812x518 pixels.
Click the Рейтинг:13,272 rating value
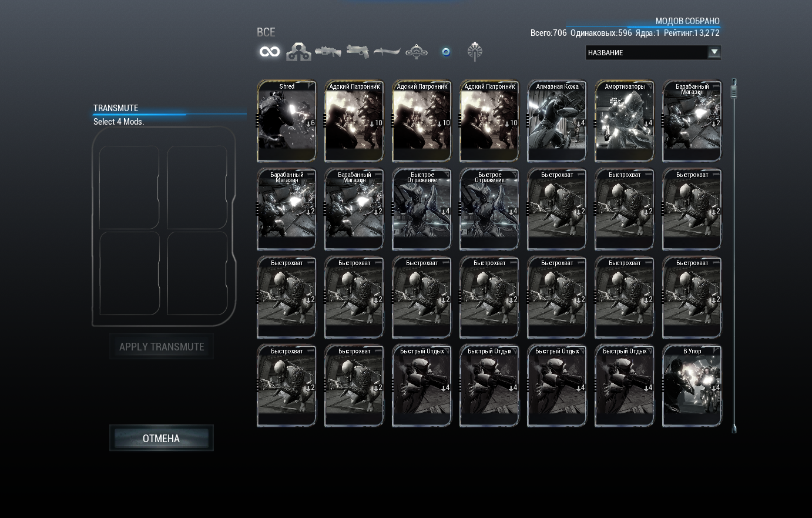[692, 33]
